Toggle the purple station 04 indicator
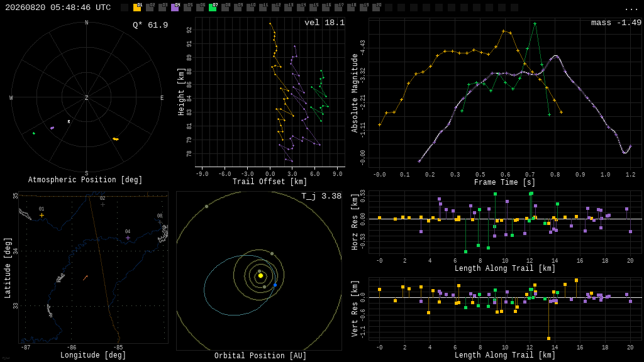 pos(175,8)
